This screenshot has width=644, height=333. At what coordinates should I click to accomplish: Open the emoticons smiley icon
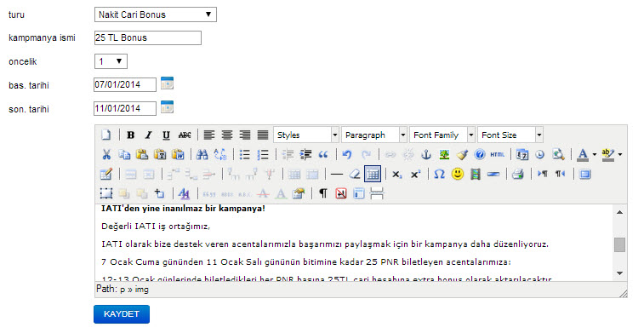(457, 175)
